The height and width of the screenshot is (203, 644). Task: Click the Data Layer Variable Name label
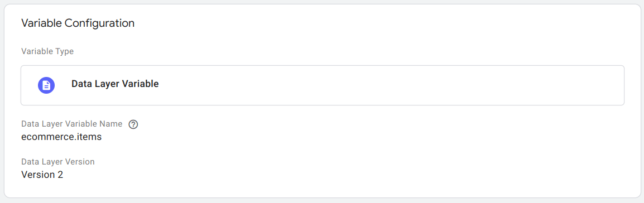72,124
